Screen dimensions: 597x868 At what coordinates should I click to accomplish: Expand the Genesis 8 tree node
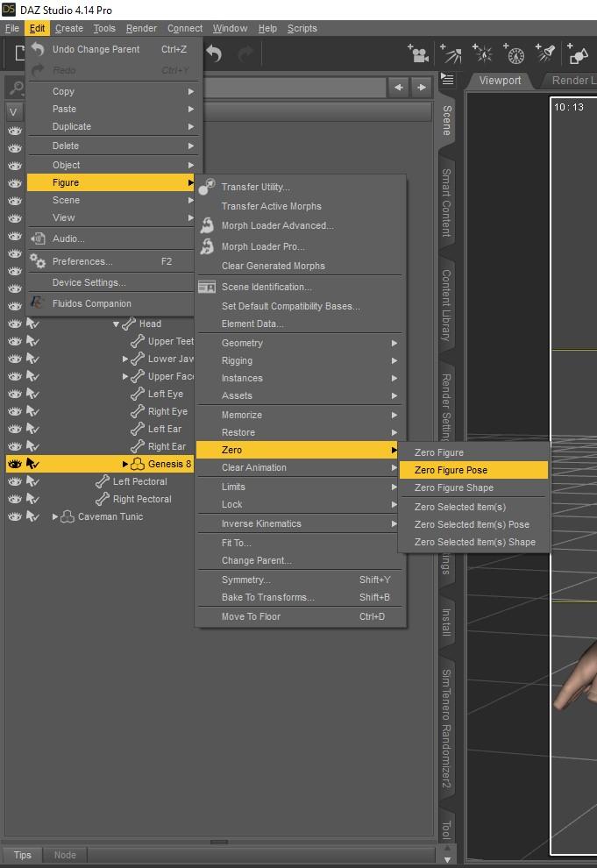click(x=125, y=464)
